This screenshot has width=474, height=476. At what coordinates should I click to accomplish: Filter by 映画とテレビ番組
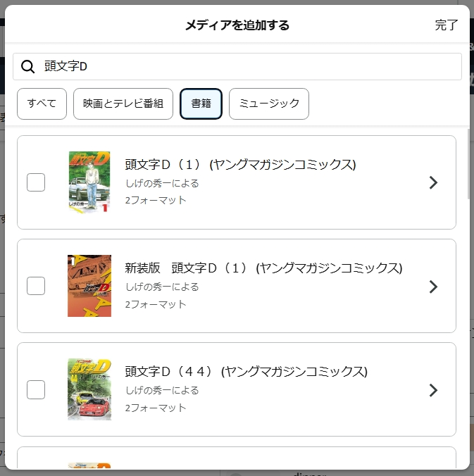click(x=123, y=104)
